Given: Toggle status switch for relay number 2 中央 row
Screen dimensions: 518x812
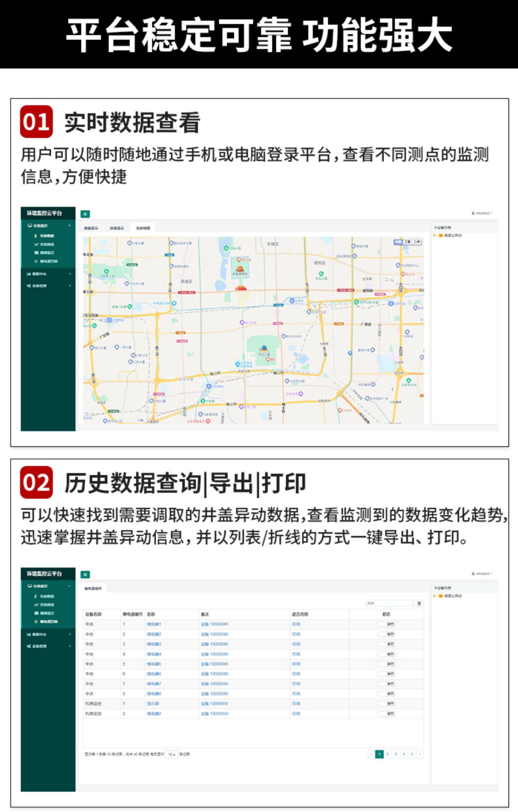Looking at the screenshot, I should (386, 634).
